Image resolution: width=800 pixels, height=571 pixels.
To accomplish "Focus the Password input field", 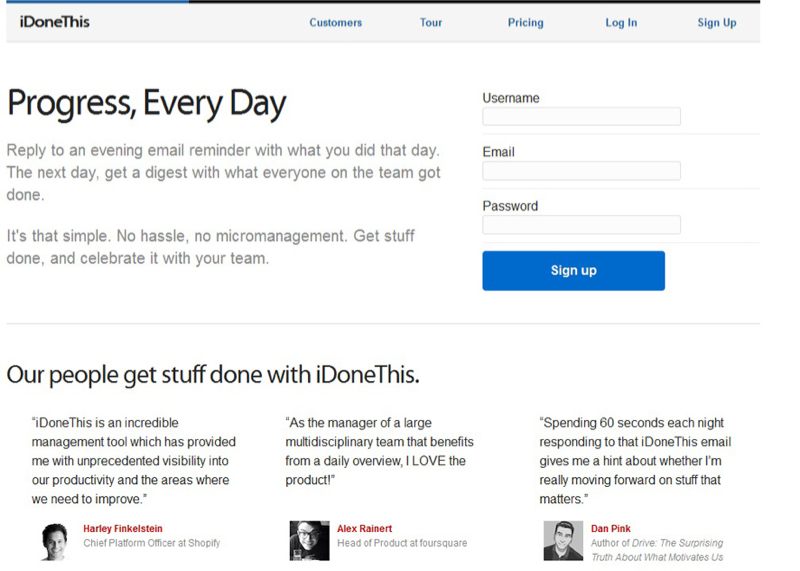I will coord(581,225).
